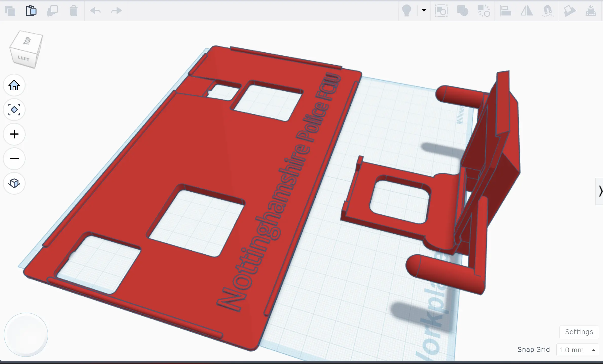Zoom in with the plus button
The height and width of the screenshot is (364, 603).
tap(14, 134)
